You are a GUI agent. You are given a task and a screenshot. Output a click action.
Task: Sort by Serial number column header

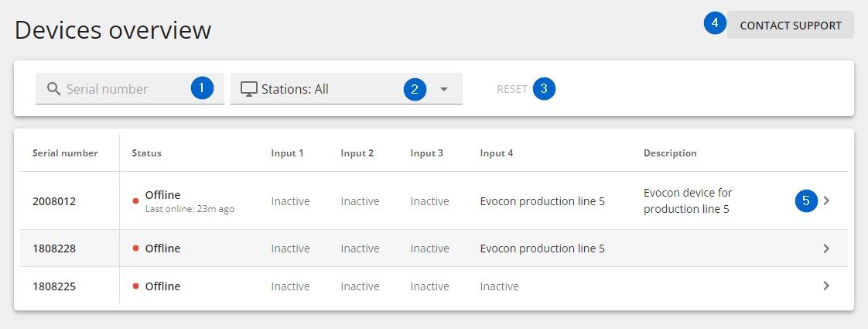tap(65, 153)
